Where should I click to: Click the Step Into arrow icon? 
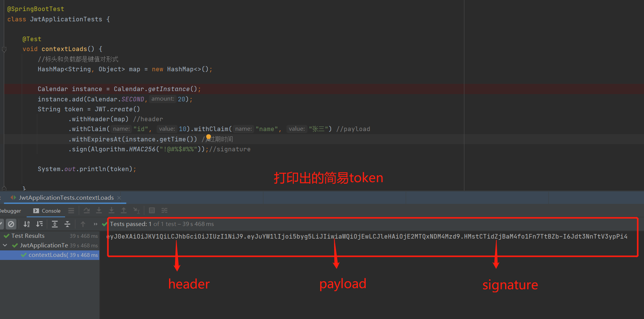click(x=112, y=210)
